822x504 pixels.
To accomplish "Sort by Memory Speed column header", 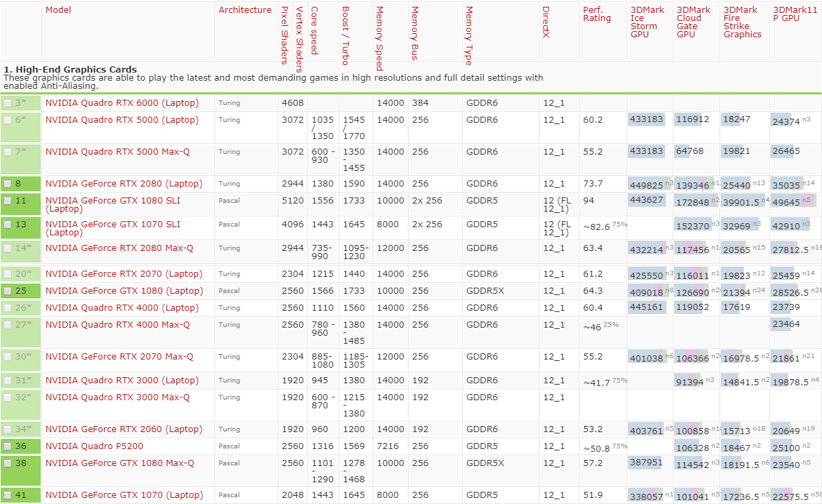I will click(379, 39).
